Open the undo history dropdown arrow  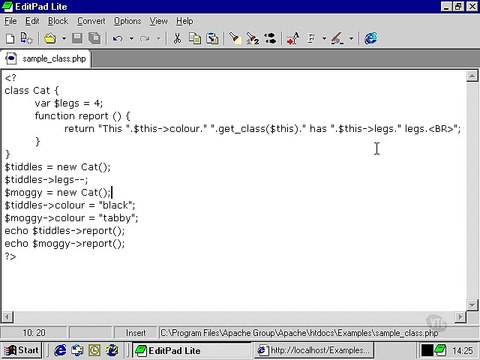(131, 39)
